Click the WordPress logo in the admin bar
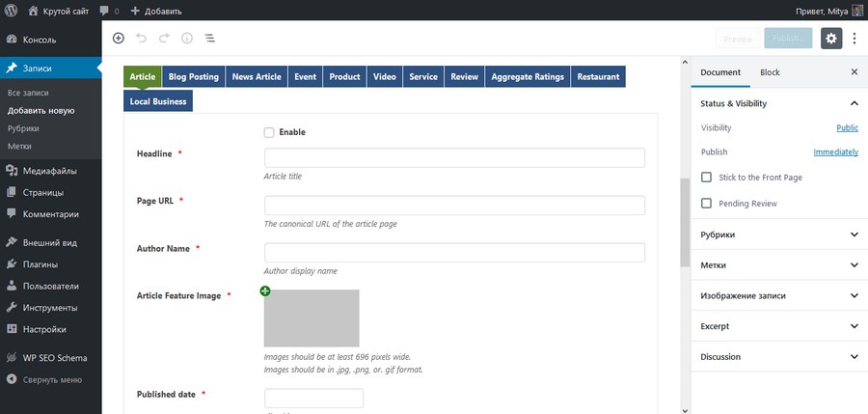The width and height of the screenshot is (868, 414). pos(11,10)
